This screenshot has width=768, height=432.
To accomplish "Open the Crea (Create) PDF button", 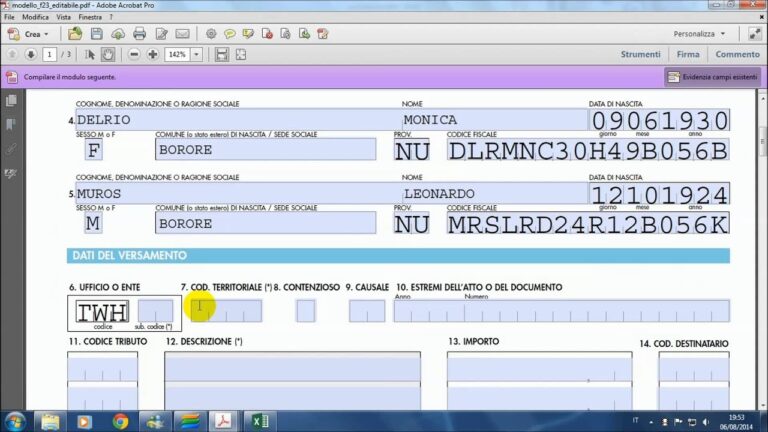I will (x=28, y=34).
